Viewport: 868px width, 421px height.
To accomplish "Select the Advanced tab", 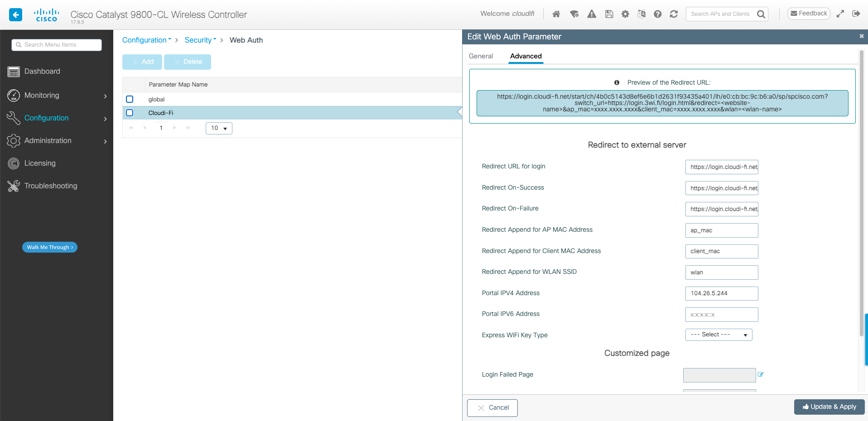I will pyautogui.click(x=526, y=56).
